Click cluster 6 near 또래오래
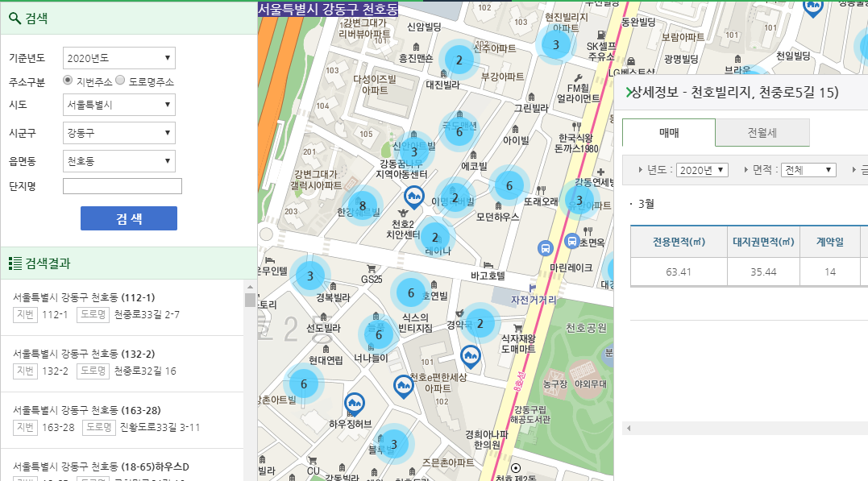Screen dimensions: 868x481 509,185
